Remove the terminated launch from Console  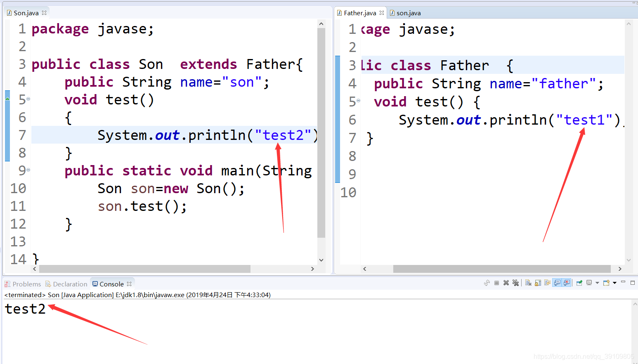[x=506, y=283]
